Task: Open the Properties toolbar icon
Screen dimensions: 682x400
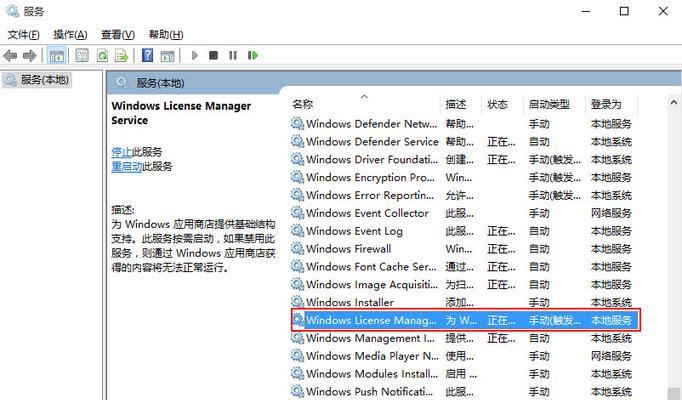Action: pos(82,56)
